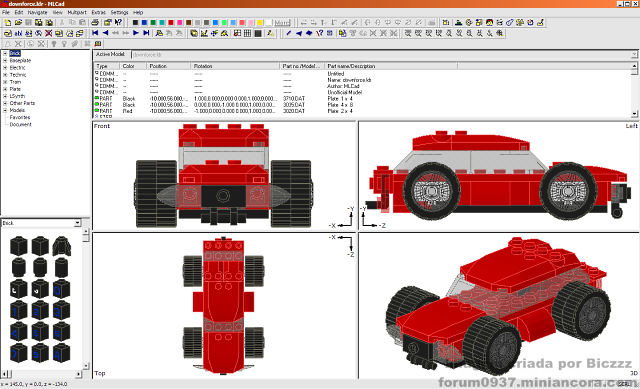Pick the yellow color swatch
The image size is (640, 389).
coord(260,22)
